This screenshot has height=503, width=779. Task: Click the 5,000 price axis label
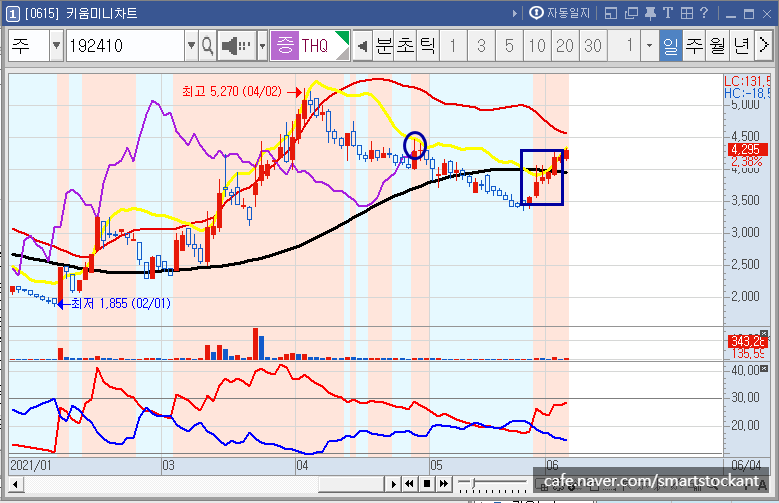(745, 104)
